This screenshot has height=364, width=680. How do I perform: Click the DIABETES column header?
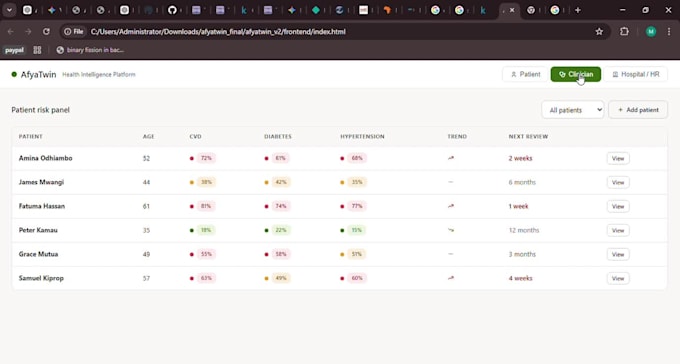coord(278,137)
